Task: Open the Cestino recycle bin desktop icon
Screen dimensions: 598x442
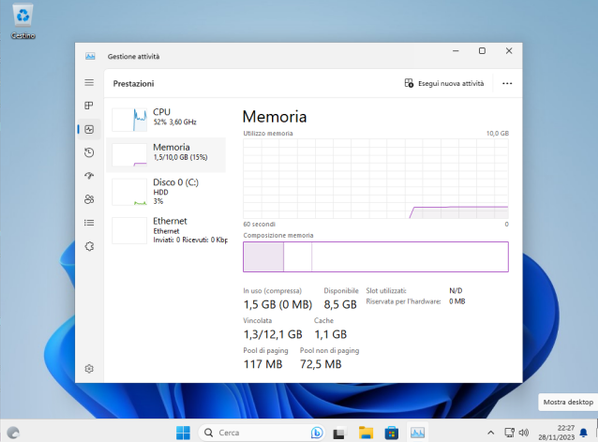Action: pos(23,21)
